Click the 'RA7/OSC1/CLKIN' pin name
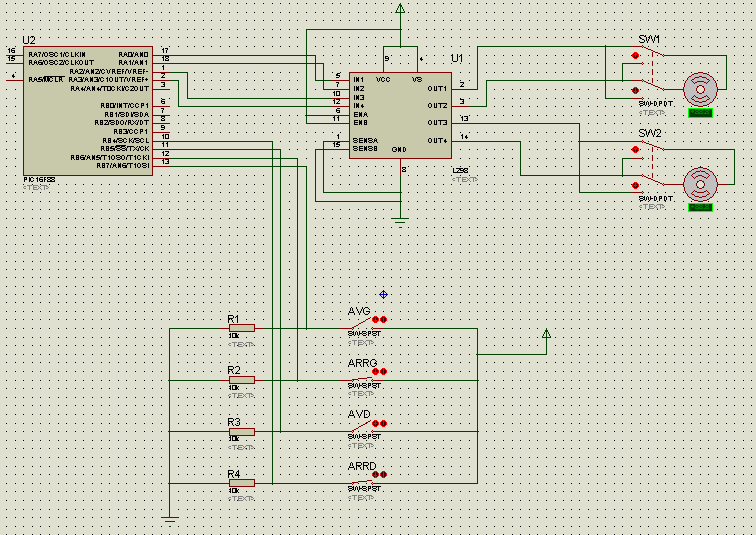 (57, 55)
